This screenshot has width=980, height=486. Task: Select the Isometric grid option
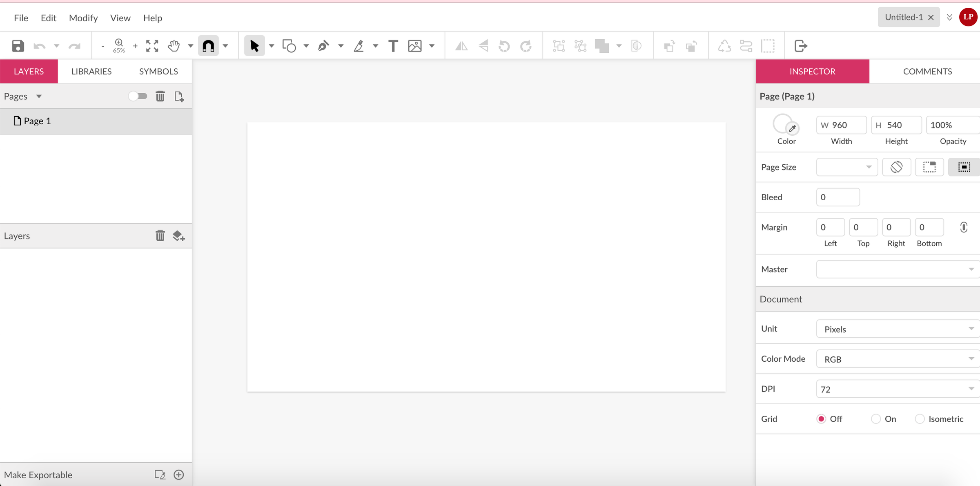point(920,419)
